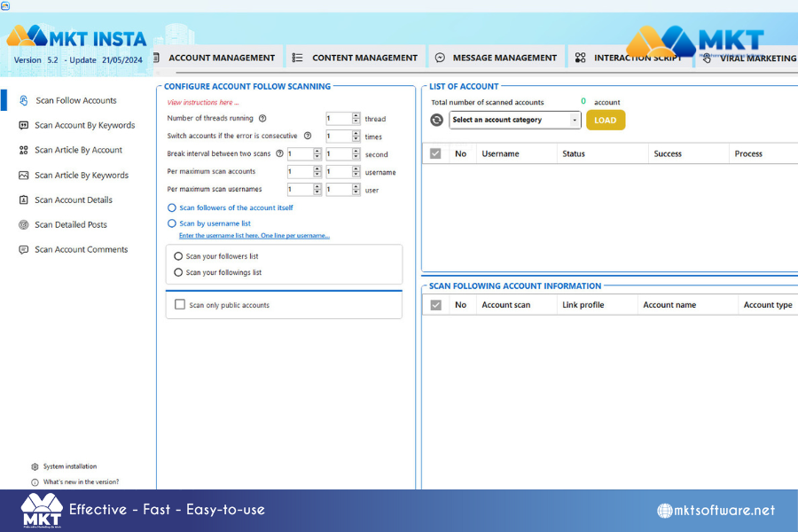Click the Account scan column header
The width and height of the screenshot is (798, 532).
click(x=506, y=305)
